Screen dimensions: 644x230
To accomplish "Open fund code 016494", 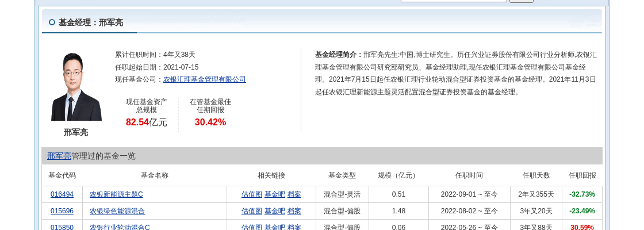I will (x=62, y=194).
